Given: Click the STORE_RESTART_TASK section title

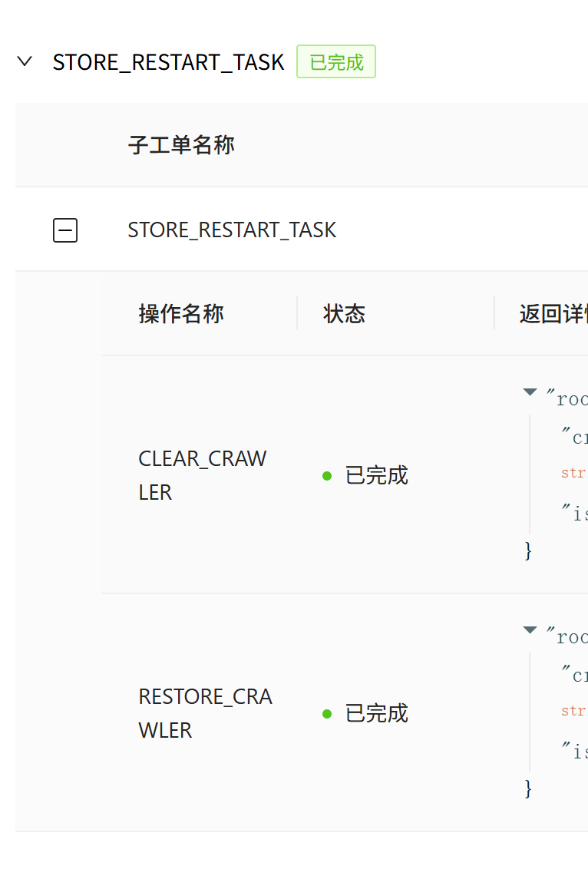Looking at the screenshot, I should [x=168, y=62].
